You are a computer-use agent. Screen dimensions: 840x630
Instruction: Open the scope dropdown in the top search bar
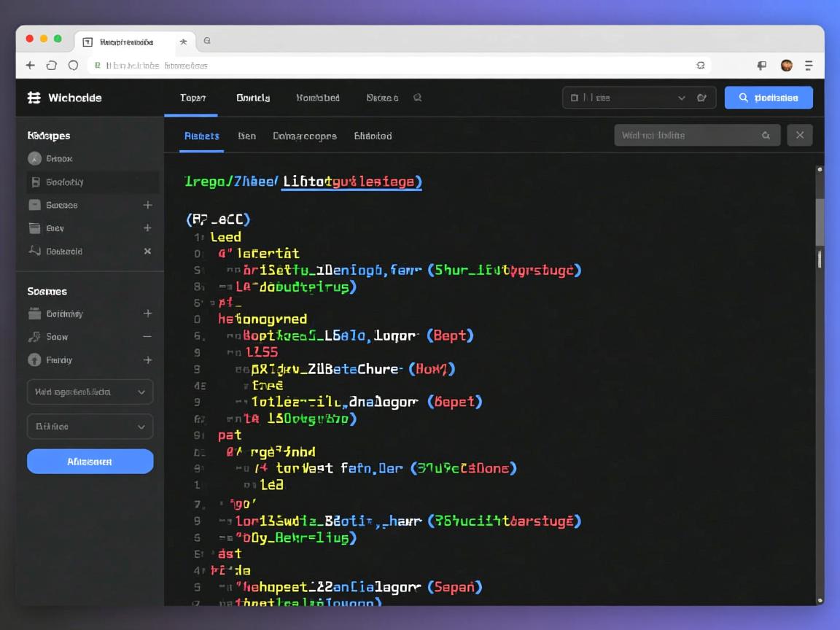pyautogui.click(x=682, y=96)
